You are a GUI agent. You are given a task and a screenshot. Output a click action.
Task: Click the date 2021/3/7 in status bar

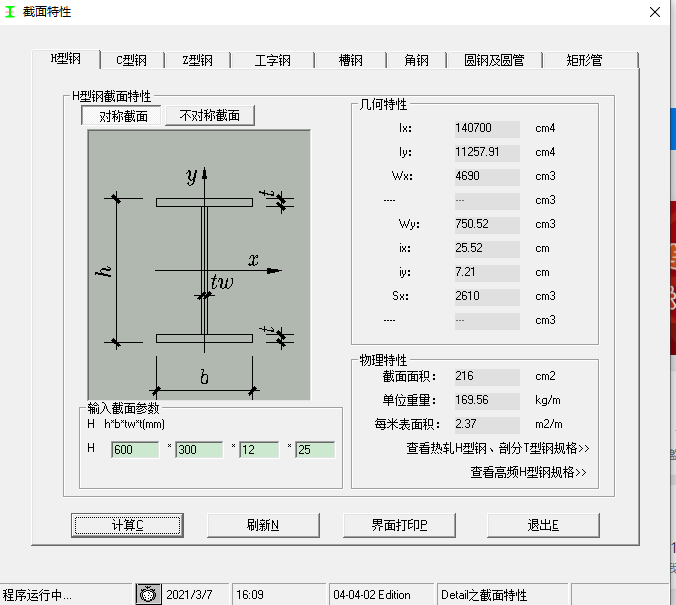click(x=189, y=595)
